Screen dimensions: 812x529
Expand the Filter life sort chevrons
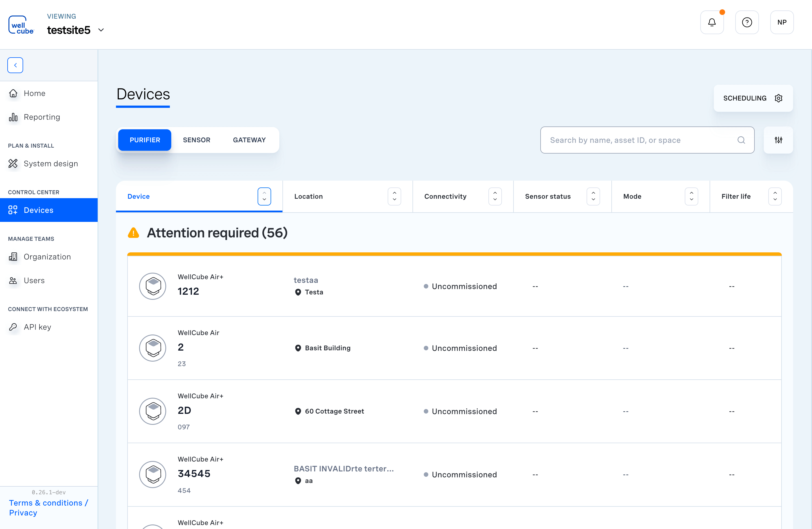point(775,196)
